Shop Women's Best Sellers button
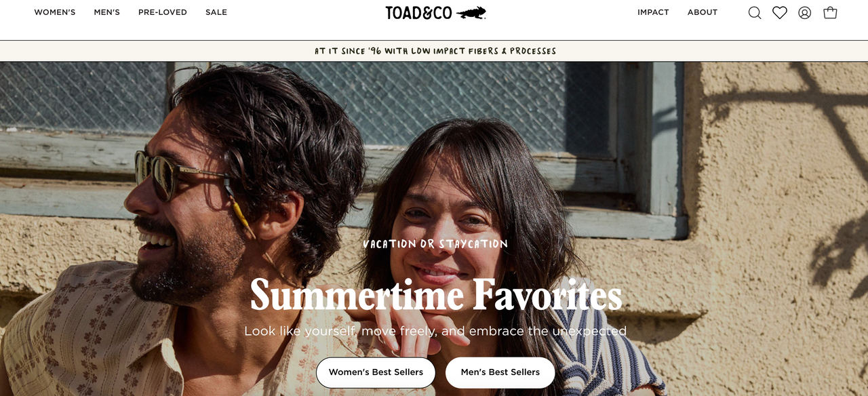This screenshot has width=868, height=396. 376,372
